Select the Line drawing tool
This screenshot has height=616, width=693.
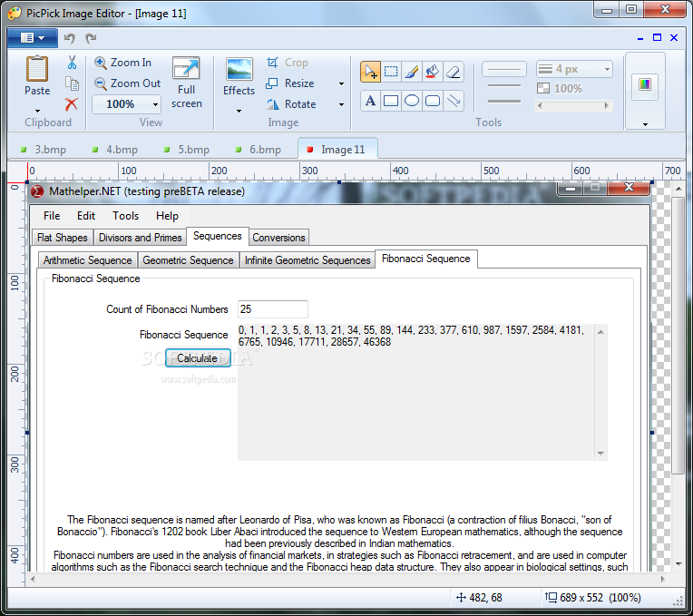click(x=454, y=101)
